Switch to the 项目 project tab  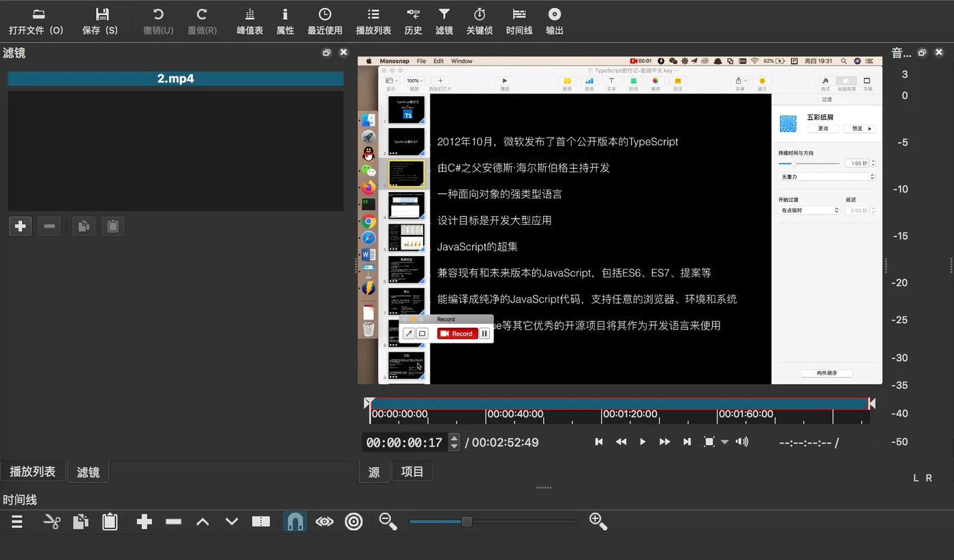pos(412,471)
